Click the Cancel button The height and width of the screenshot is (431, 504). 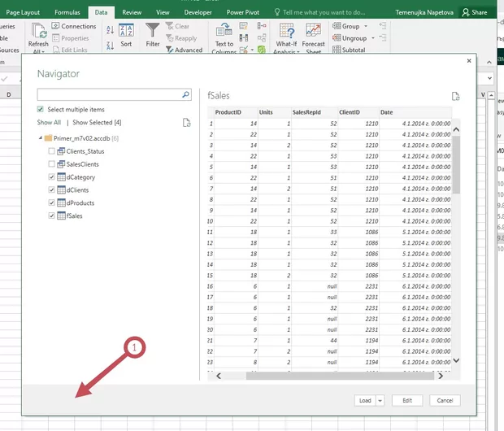[445, 400]
